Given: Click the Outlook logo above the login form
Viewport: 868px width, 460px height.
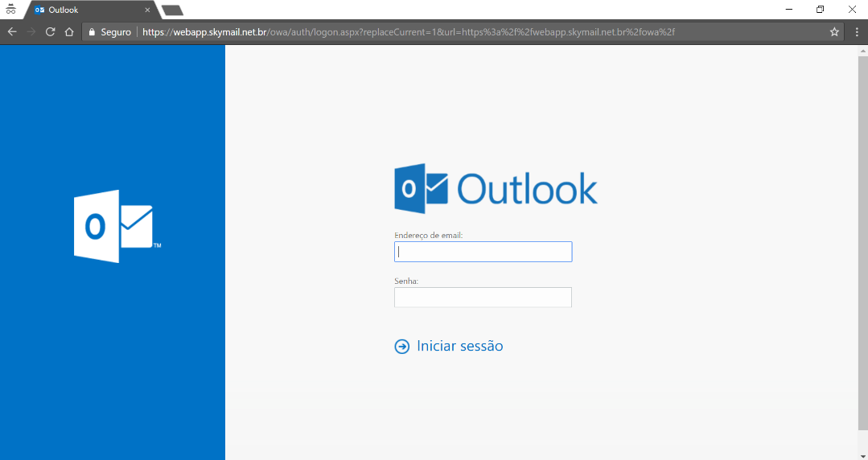Looking at the screenshot, I should [496, 190].
